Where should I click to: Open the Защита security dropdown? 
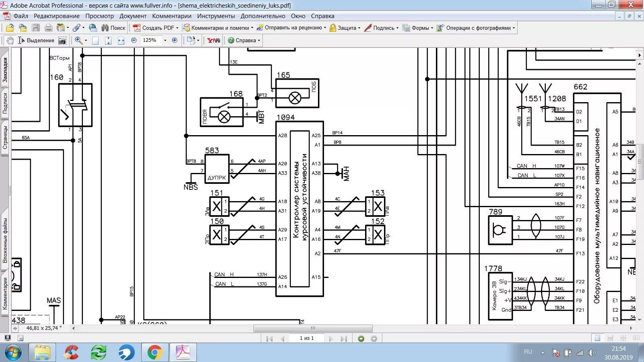tap(345, 28)
